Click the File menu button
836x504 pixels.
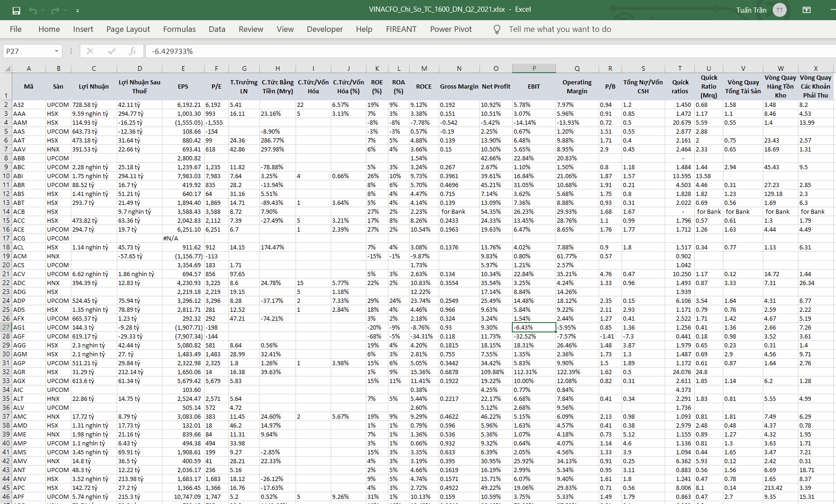15,29
